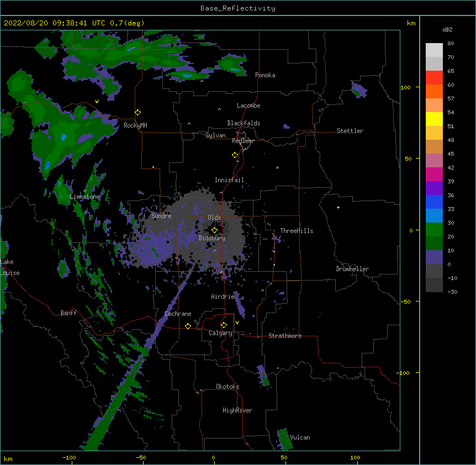This screenshot has height=465, width=476.
Task: Click the white plus marker west of Drumheller
Action: (x=338, y=207)
